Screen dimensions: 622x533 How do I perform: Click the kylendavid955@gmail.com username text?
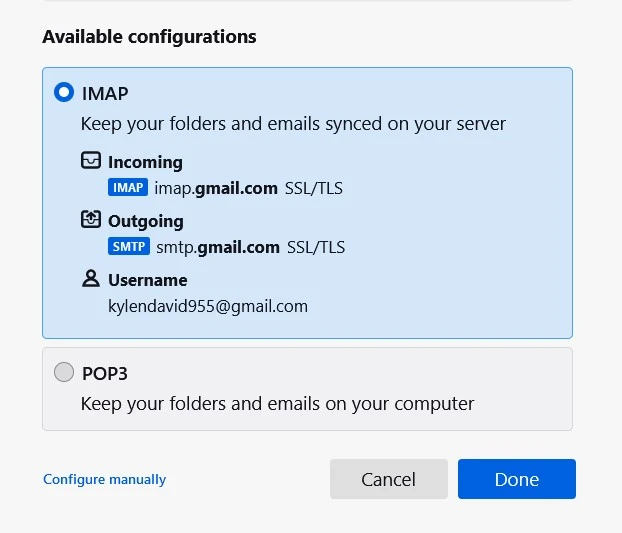pyautogui.click(x=208, y=306)
